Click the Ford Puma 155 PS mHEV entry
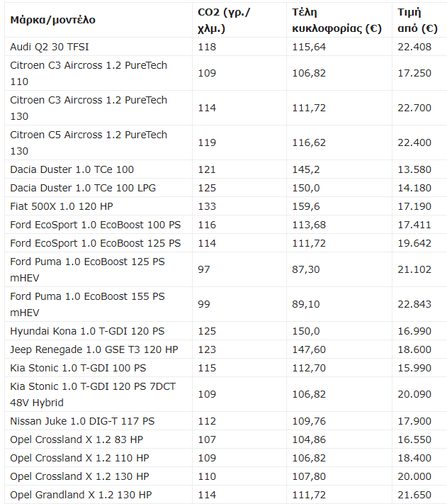The image size is (447, 504). [89, 304]
